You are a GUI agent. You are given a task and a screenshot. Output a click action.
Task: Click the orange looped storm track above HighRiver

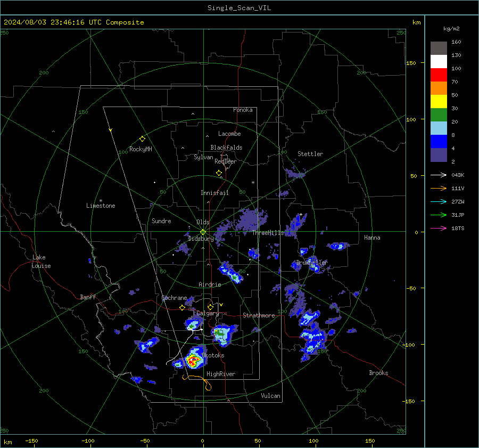[199, 381]
